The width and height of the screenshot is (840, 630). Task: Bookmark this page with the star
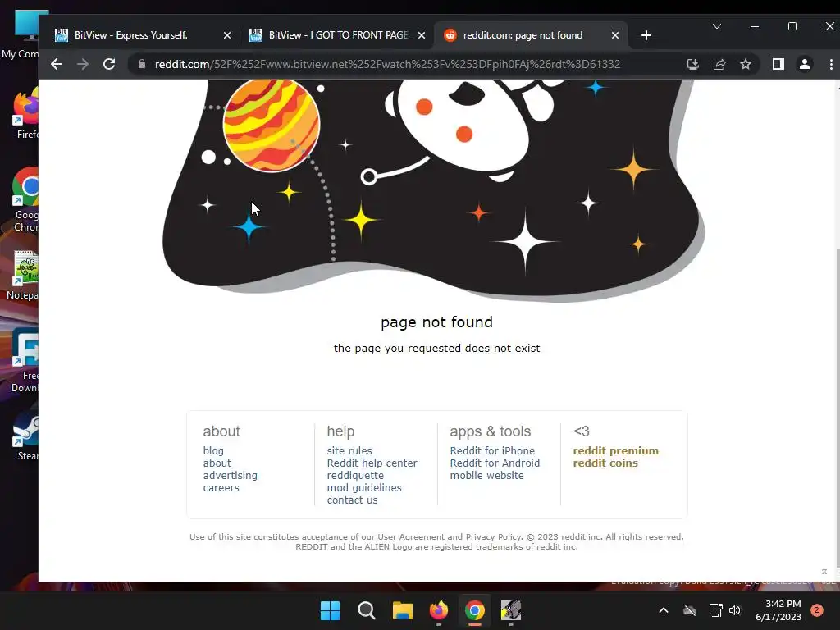[745, 64]
